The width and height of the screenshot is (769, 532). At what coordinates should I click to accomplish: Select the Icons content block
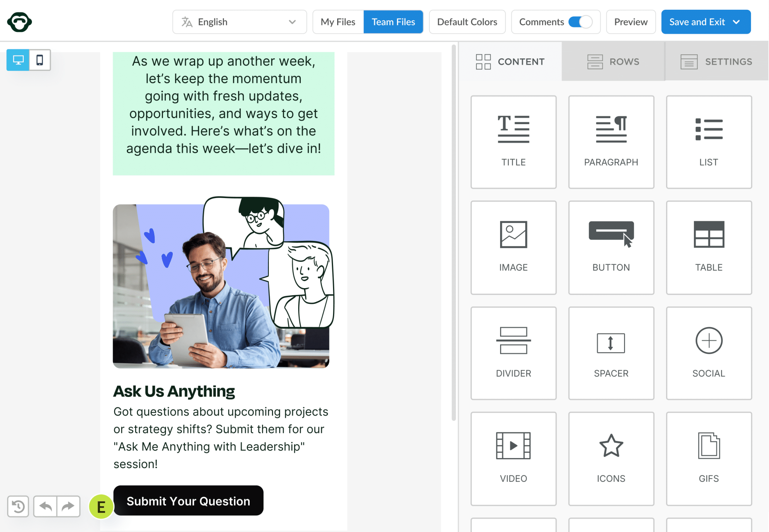tap(611, 458)
